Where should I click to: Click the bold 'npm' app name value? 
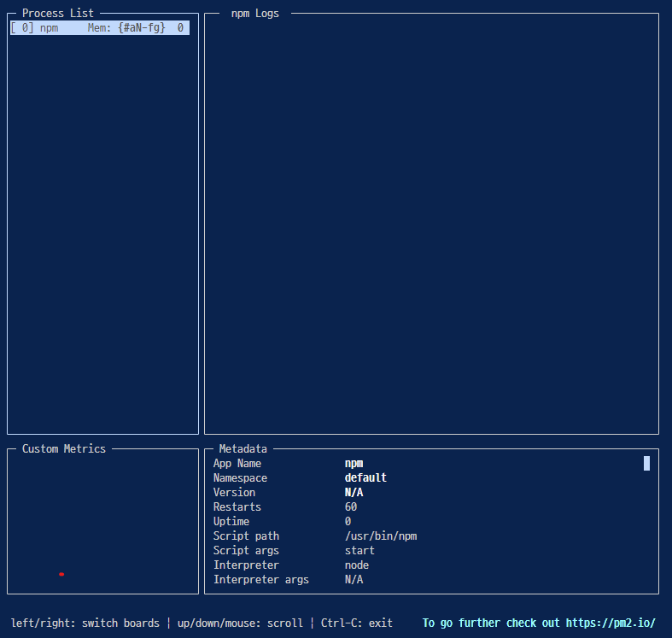[x=354, y=464]
